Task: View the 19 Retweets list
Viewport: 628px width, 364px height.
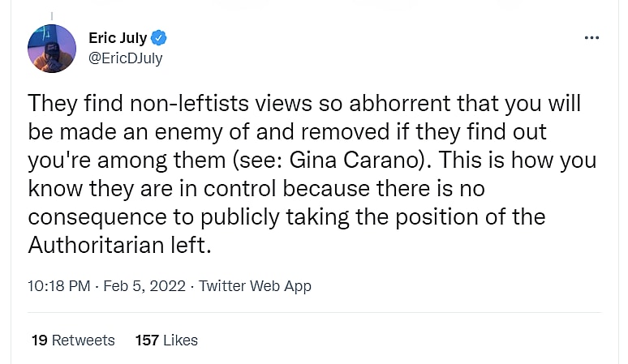Action: pos(73,340)
